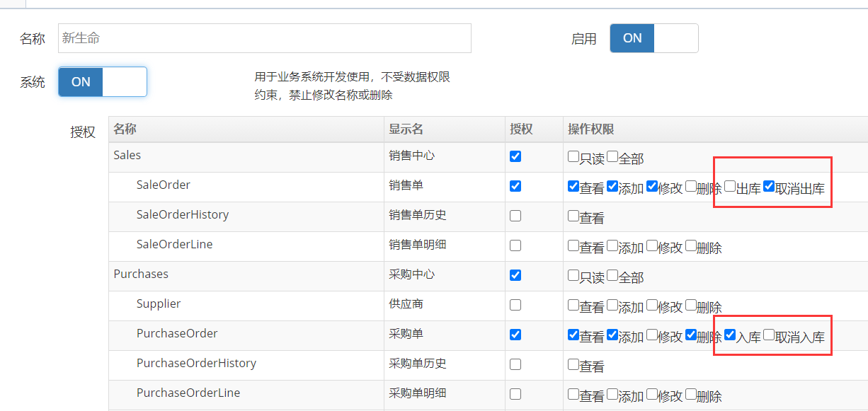Check 只读 in the Sales row
The width and height of the screenshot is (868, 411).
573,157
